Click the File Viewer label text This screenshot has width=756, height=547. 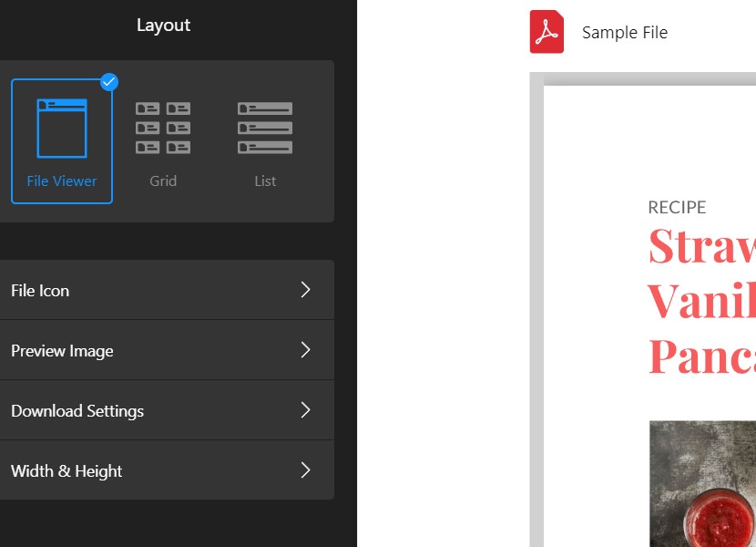pyautogui.click(x=62, y=181)
